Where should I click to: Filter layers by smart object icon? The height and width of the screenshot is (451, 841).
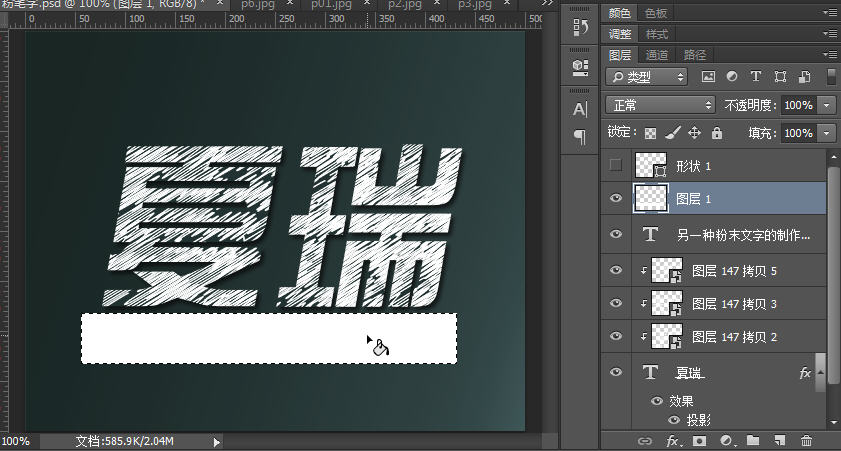tap(805, 77)
